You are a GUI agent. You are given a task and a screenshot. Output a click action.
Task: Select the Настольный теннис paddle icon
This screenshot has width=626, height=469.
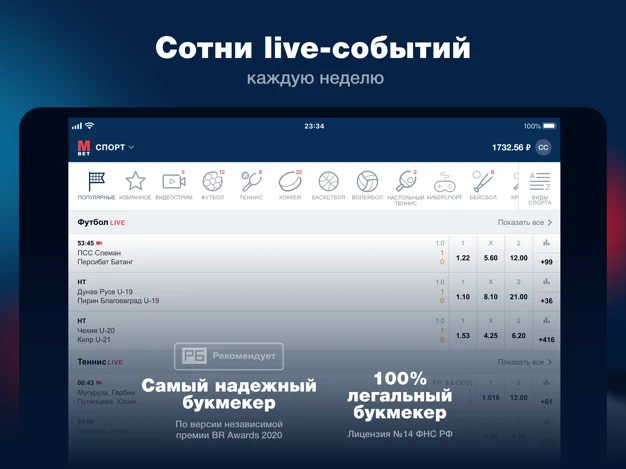click(406, 181)
